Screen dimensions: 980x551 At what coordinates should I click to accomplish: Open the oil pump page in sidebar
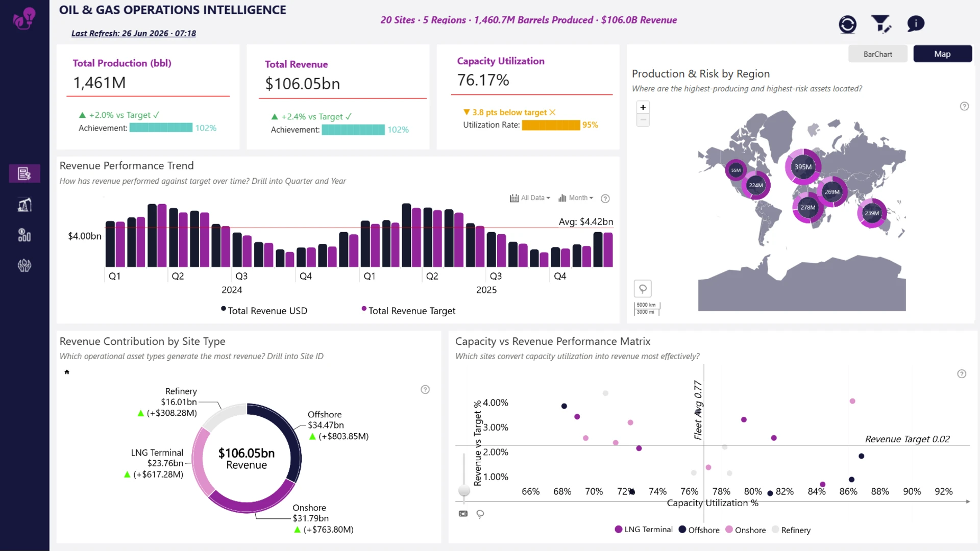pyautogui.click(x=24, y=205)
